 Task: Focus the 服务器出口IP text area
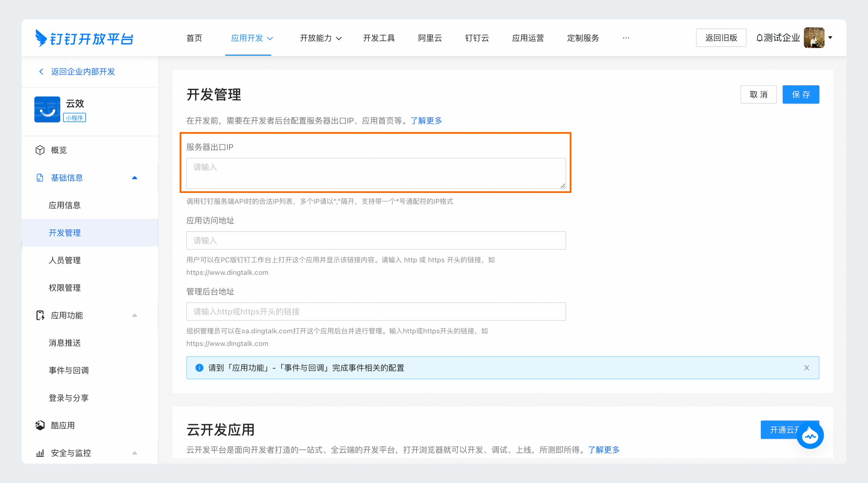pos(376,173)
